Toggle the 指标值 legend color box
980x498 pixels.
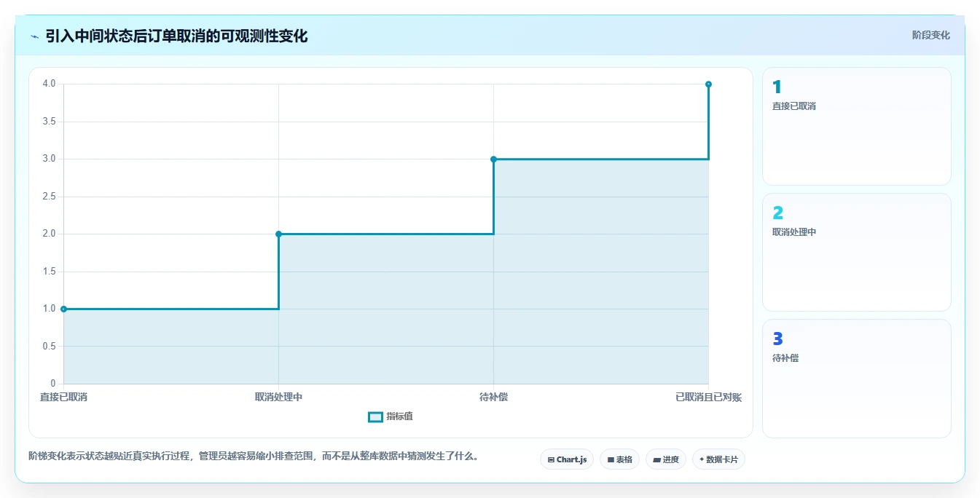point(375,416)
